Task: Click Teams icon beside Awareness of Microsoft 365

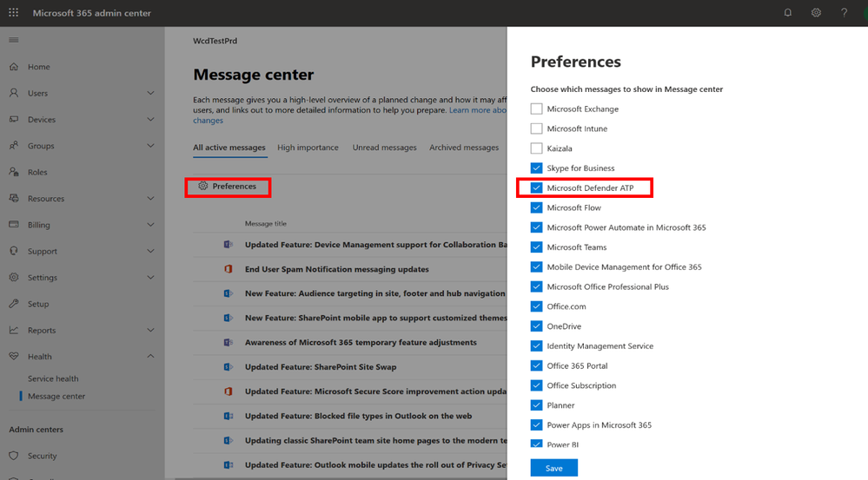Action: (x=228, y=342)
